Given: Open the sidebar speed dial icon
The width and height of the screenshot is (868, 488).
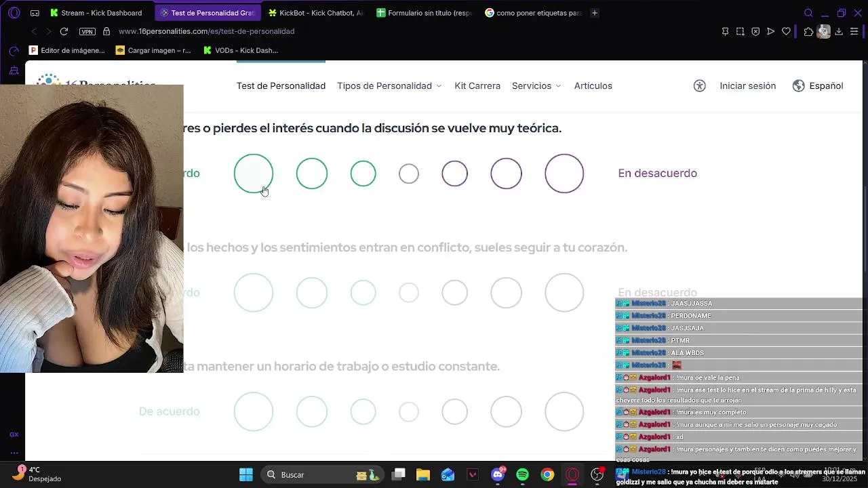Looking at the screenshot, I should (14, 51).
